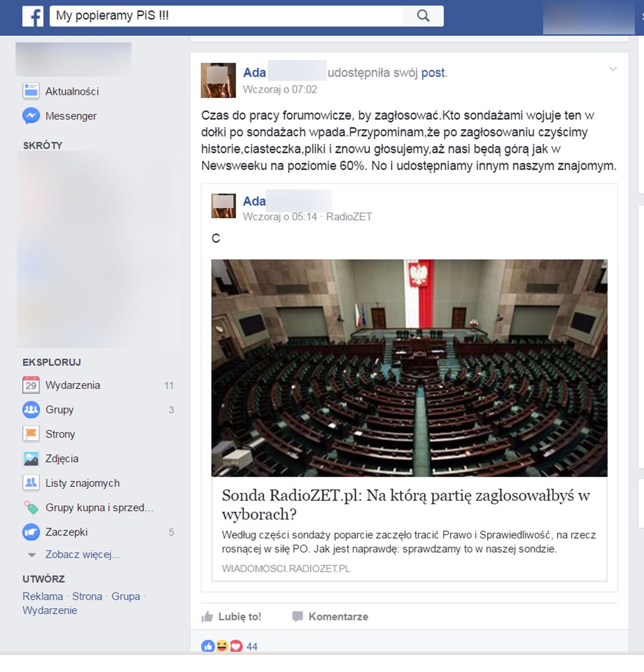Open the Messenger sidebar icon
The width and height of the screenshot is (644, 672).
tap(32, 116)
